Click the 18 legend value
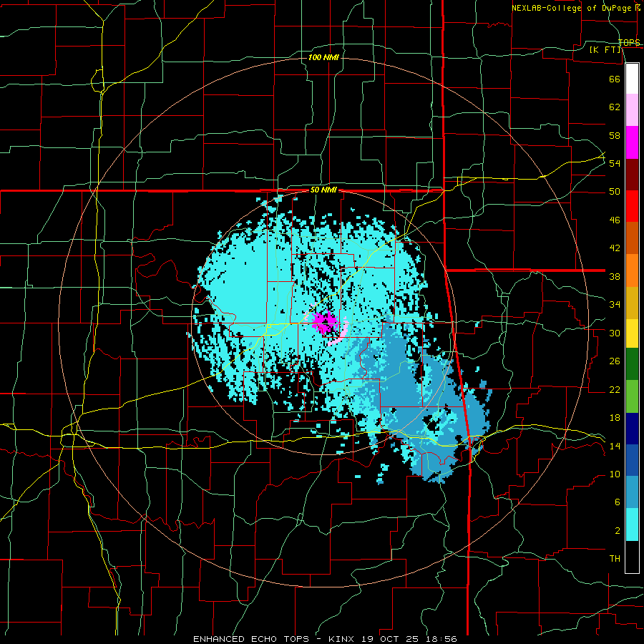 pos(615,418)
